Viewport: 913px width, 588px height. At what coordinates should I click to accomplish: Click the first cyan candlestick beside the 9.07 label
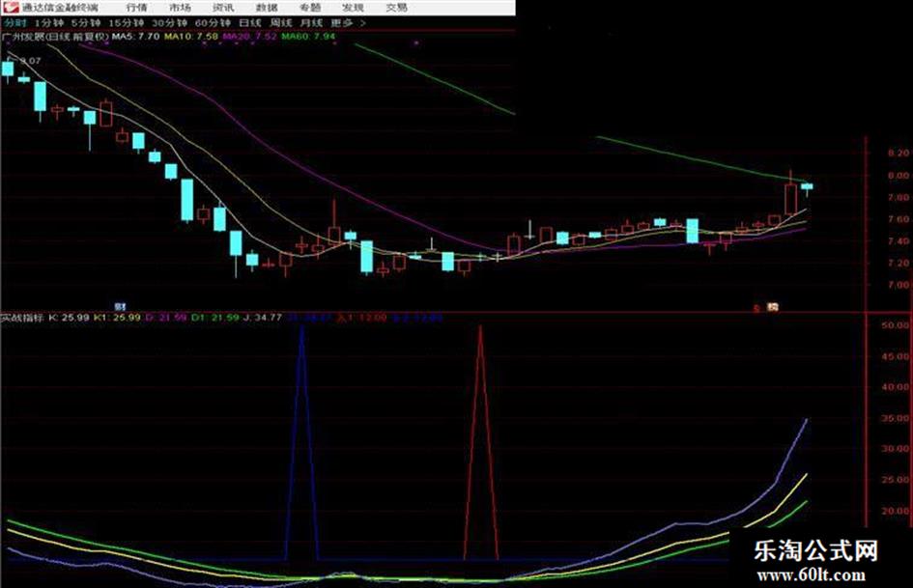(8, 69)
